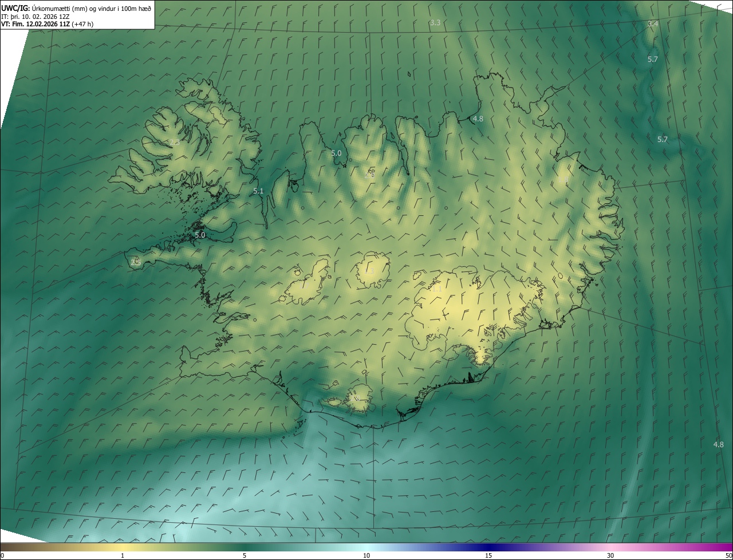Click the 5.1 value label near Hrútafjörður
The image size is (733, 560).
(x=258, y=191)
